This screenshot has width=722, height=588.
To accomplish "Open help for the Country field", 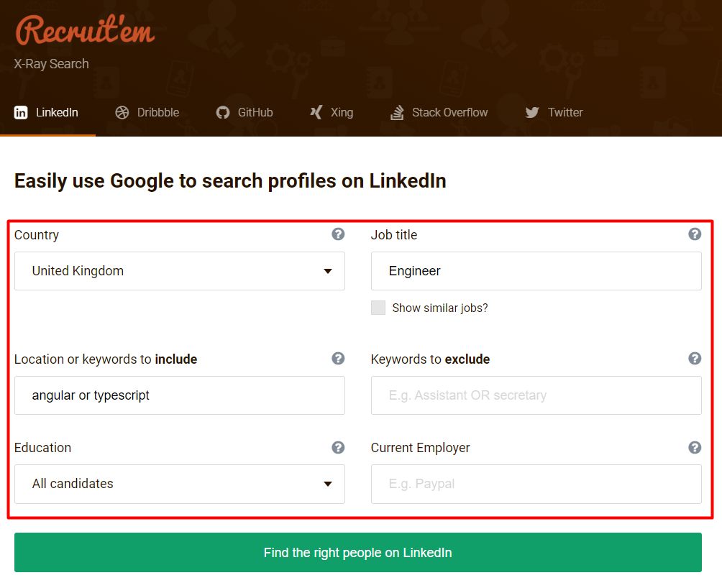I will [338, 234].
